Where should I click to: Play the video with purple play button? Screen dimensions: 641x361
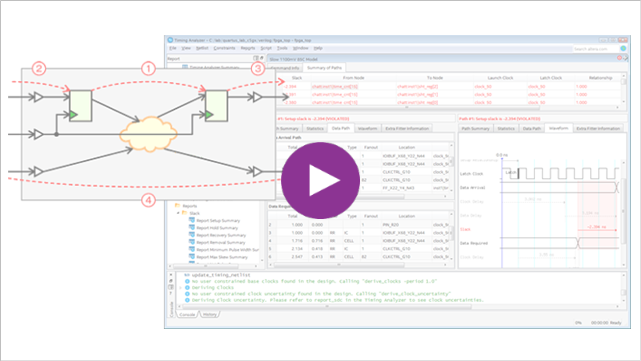point(320,180)
